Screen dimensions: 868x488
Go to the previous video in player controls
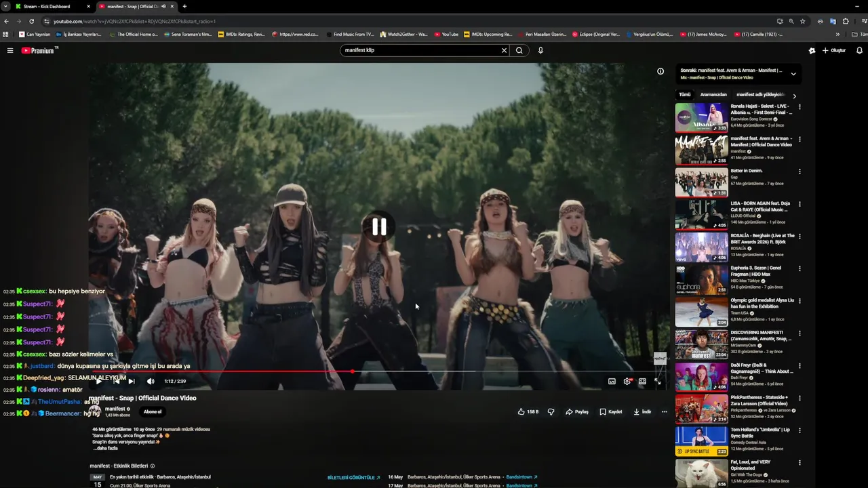(115, 381)
